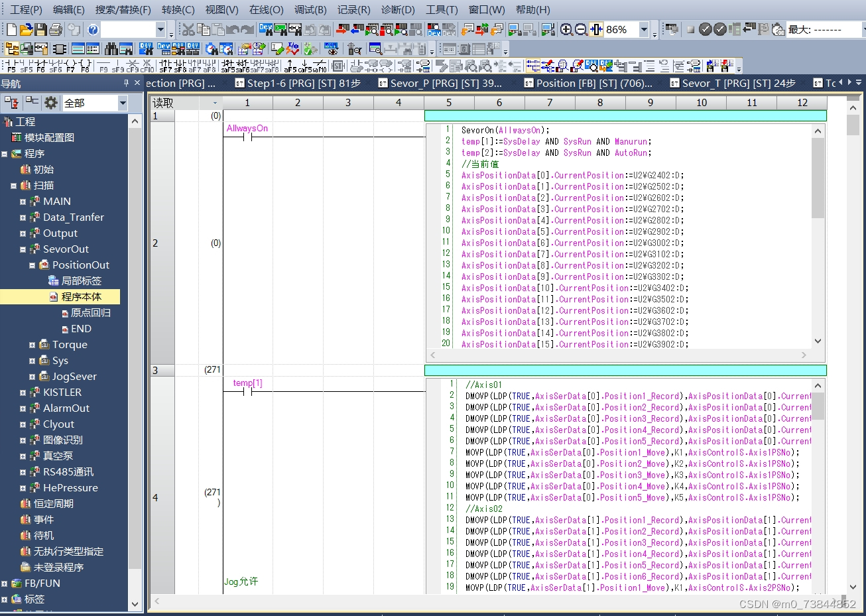Open the 转换(C) menu

[178, 9]
